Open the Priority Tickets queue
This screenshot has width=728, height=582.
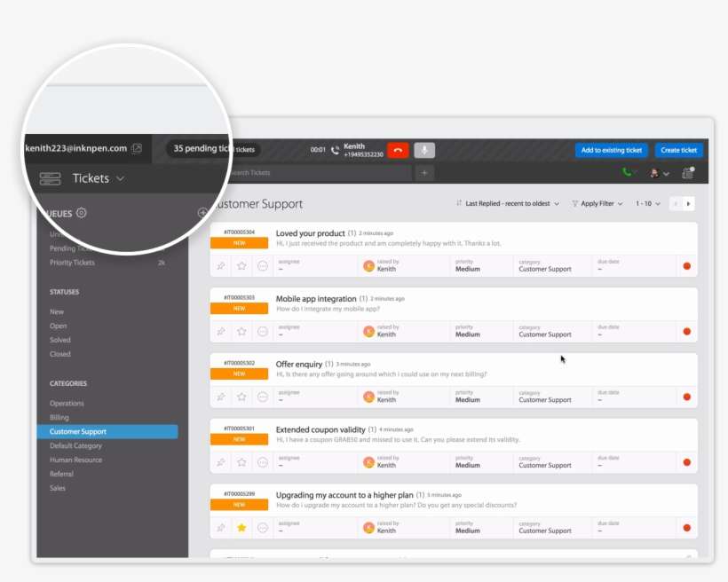click(x=72, y=263)
